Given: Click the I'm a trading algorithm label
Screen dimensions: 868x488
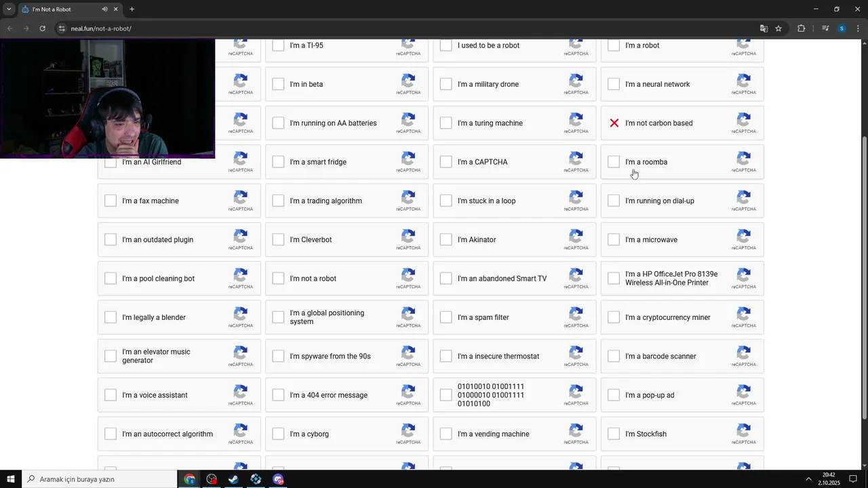Looking at the screenshot, I should [x=325, y=201].
